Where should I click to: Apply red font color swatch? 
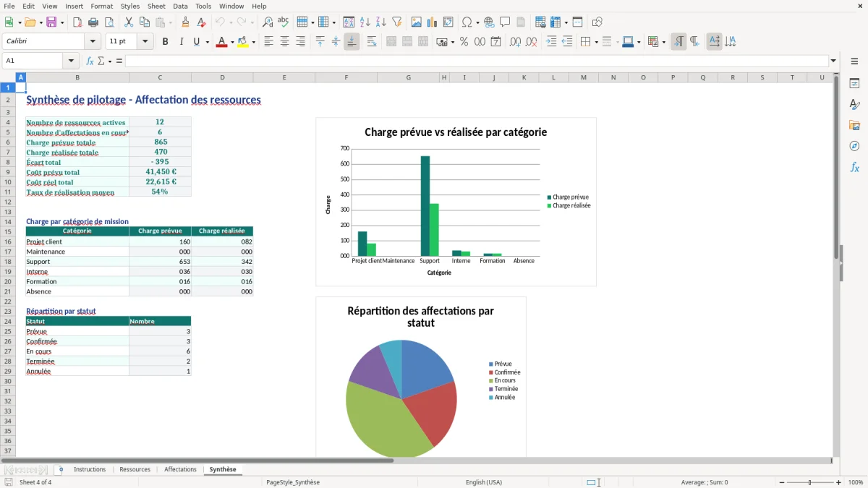[221, 42]
